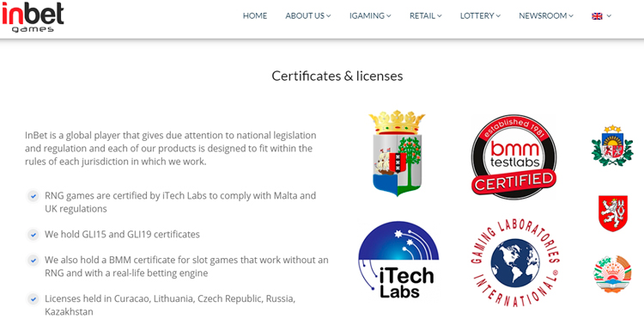Image resolution: width=644 pixels, height=325 pixels.
Task: Click check icon beside iTech Labs RNG item
Action: [33, 196]
